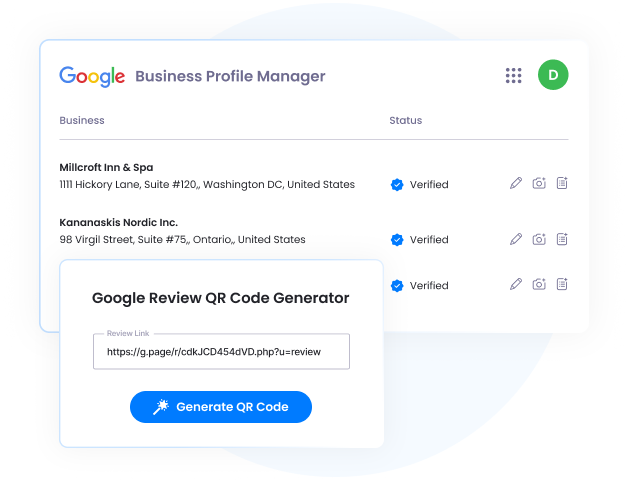Click the green D account avatar
The image size is (628, 481).
click(552, 75)
